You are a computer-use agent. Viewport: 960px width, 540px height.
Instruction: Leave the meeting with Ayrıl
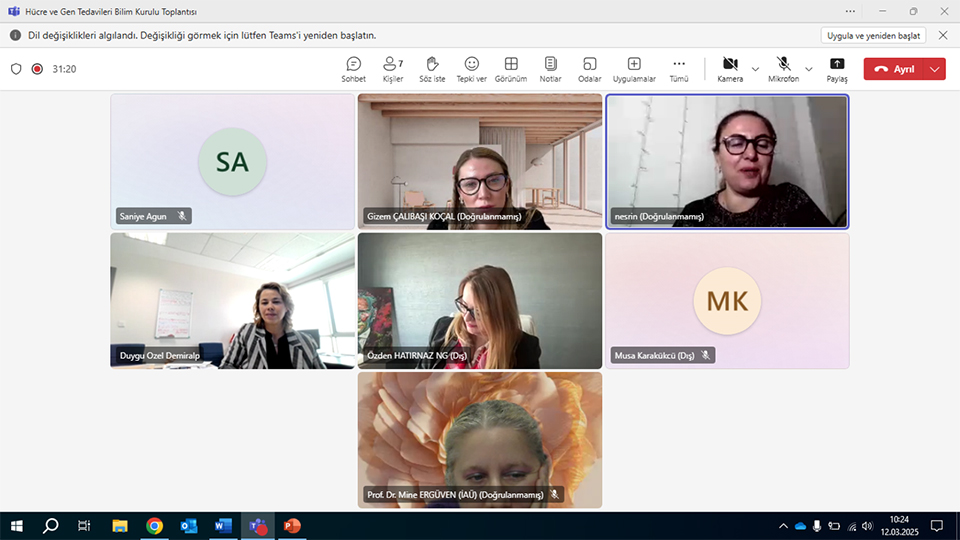pyautogui.click(x=895, y=69)
